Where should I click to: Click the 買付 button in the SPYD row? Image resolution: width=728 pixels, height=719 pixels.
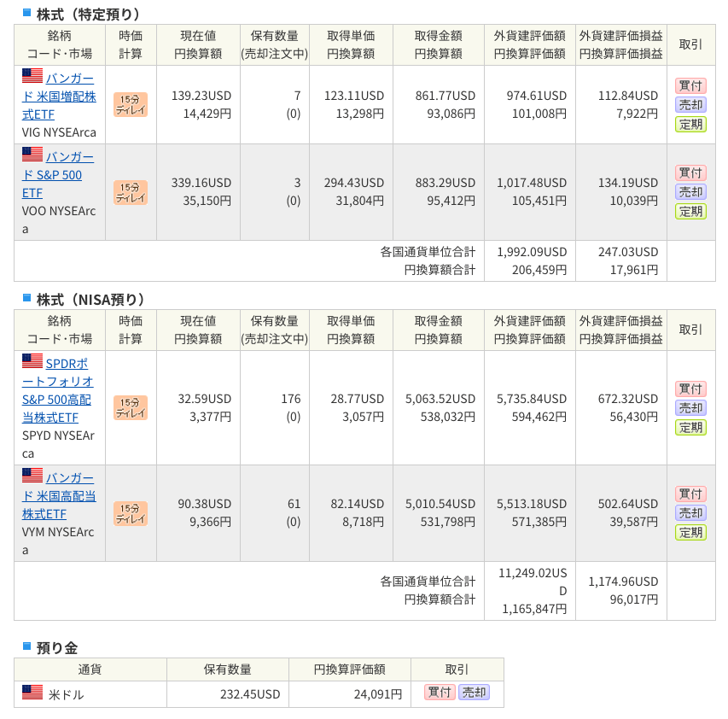click(x=690, y=389)
